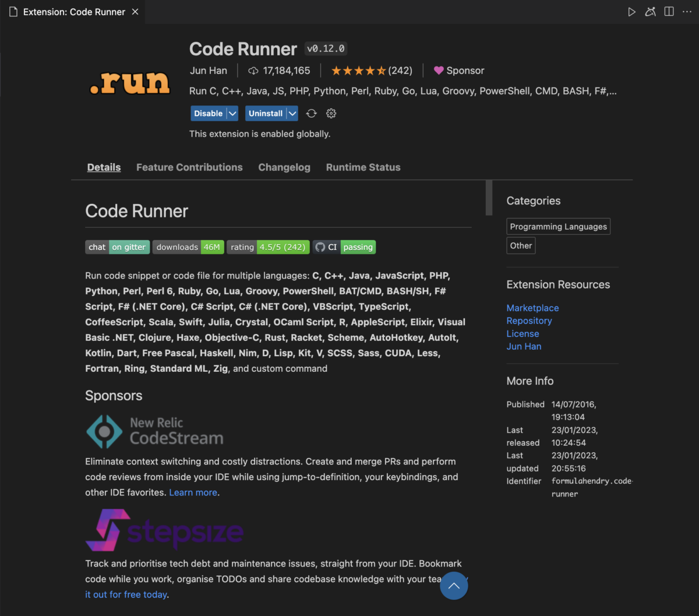Click the New Relic CodeStream logo
This screenshot has height=616, width=699.
(155, 431)
